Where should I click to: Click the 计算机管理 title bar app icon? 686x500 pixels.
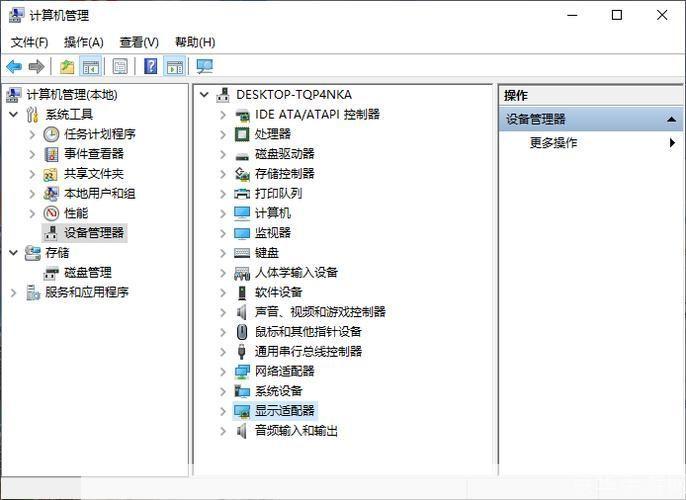[16, 15]
